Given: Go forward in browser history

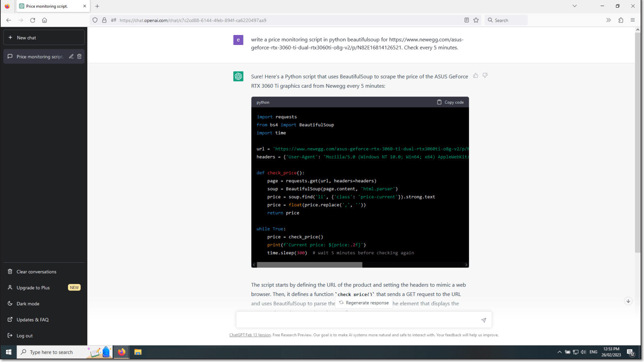Looking at the screenshot, I should tap(21, 20).
